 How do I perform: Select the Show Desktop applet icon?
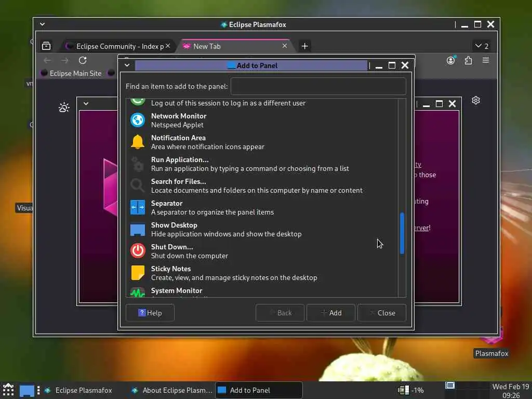137,229
